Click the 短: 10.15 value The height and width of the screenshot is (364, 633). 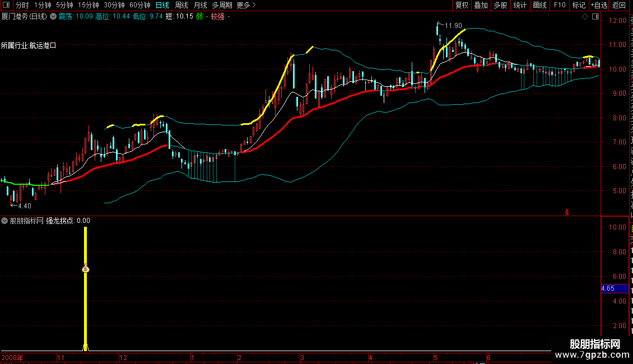[x=180, y=17]
